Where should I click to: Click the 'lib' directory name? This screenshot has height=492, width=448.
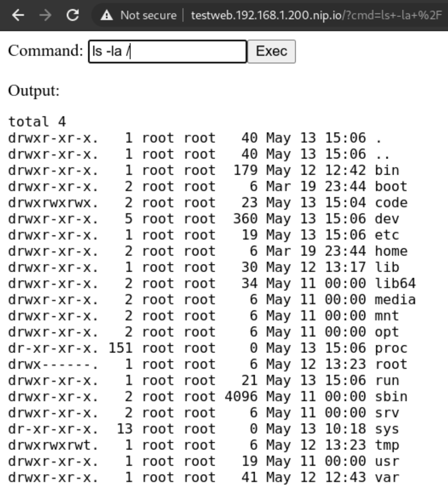[387, 267]
